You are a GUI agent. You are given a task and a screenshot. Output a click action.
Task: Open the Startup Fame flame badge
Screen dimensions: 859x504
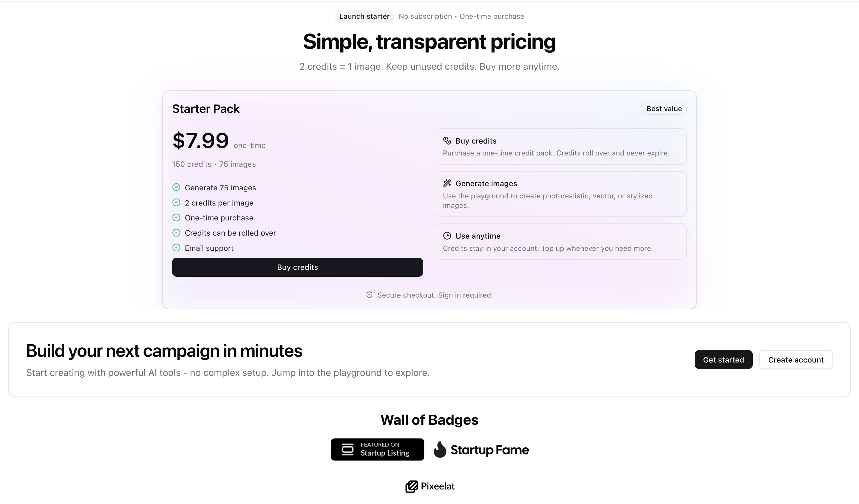point(481,449)
